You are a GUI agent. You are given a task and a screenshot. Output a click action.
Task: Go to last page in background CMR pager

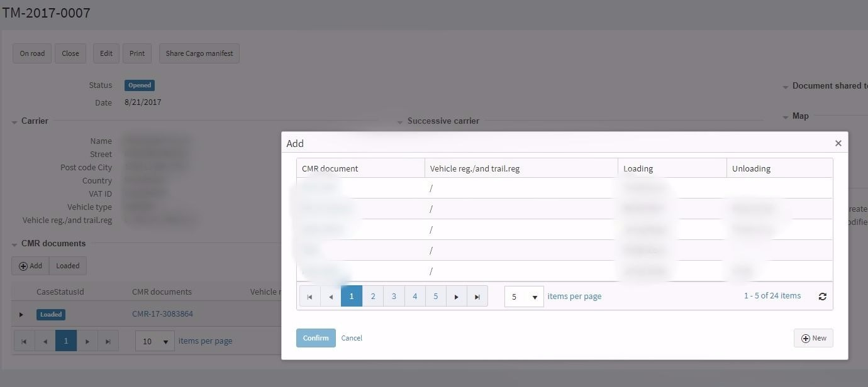(x=108, y=341)
